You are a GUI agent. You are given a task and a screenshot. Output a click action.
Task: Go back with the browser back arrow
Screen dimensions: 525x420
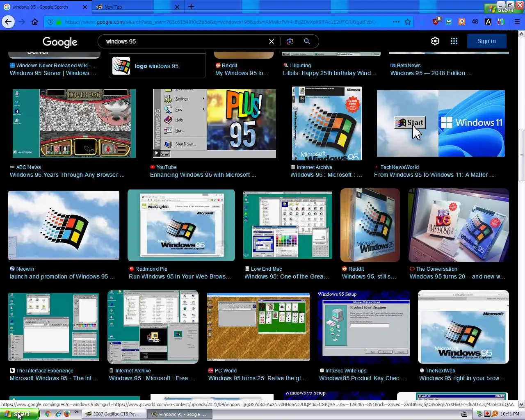coord(8,22)
